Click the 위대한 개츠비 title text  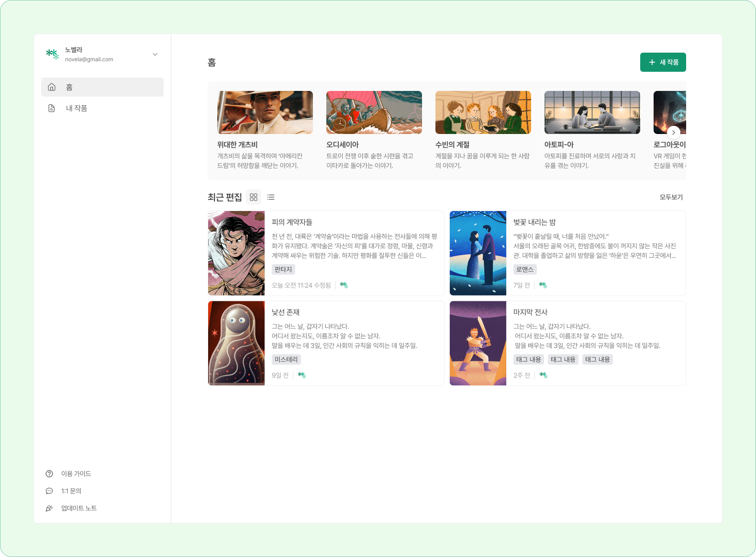click(x=237, y=145)
